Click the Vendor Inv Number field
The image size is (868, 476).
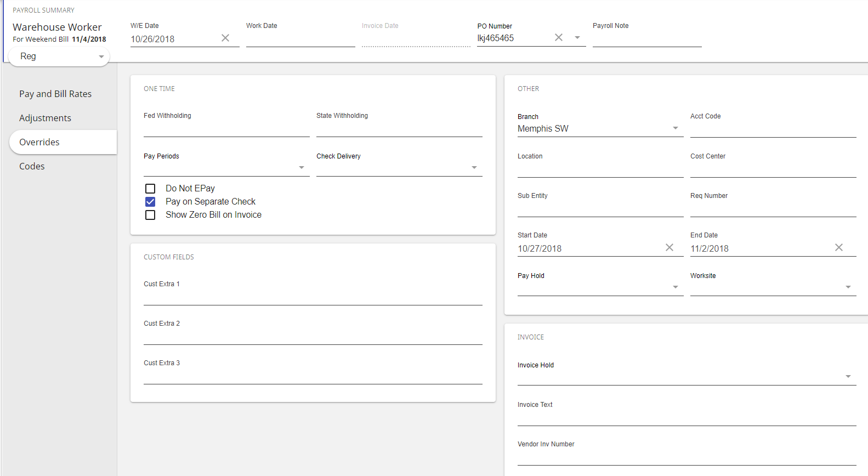pos(687,457)
